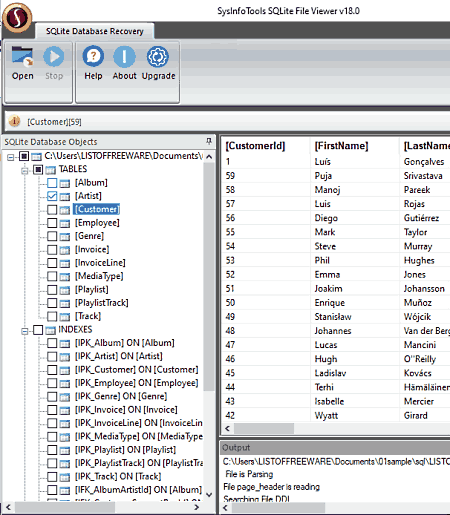Click the data grid horizontal scrollbar thumb
450x515 pixels.
[x=264, y=429]
